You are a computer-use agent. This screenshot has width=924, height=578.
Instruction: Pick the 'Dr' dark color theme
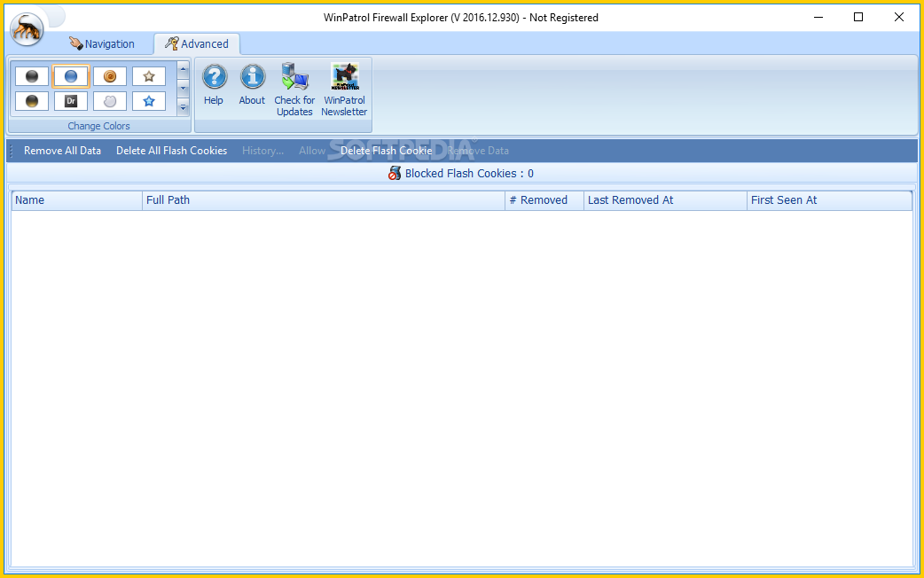(x=71, y=101)
